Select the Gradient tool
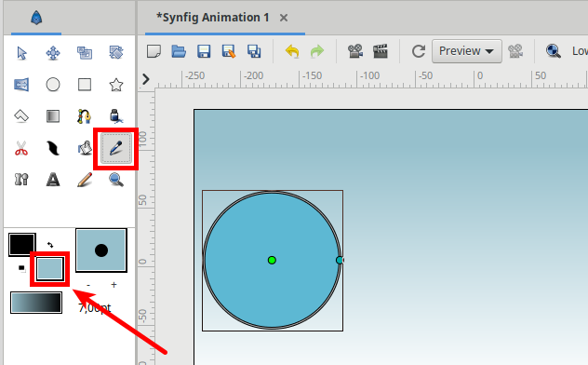This screenshot has width=588, height=365. tap(53, 116)
